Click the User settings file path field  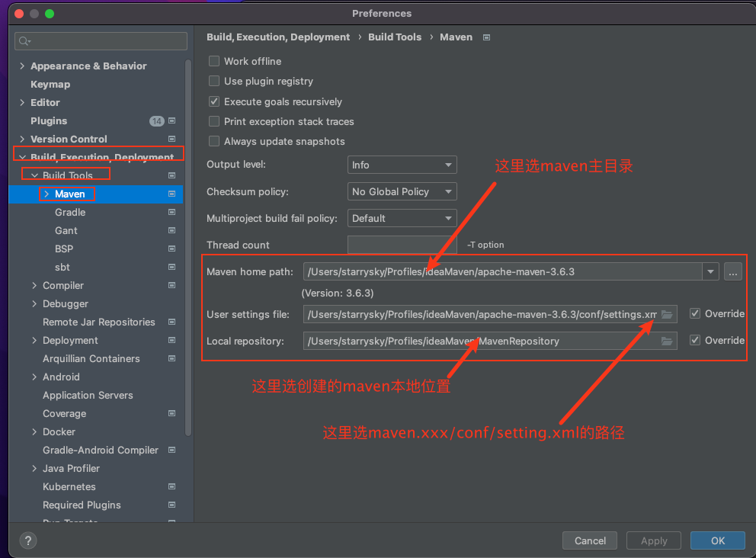[490, 315]
